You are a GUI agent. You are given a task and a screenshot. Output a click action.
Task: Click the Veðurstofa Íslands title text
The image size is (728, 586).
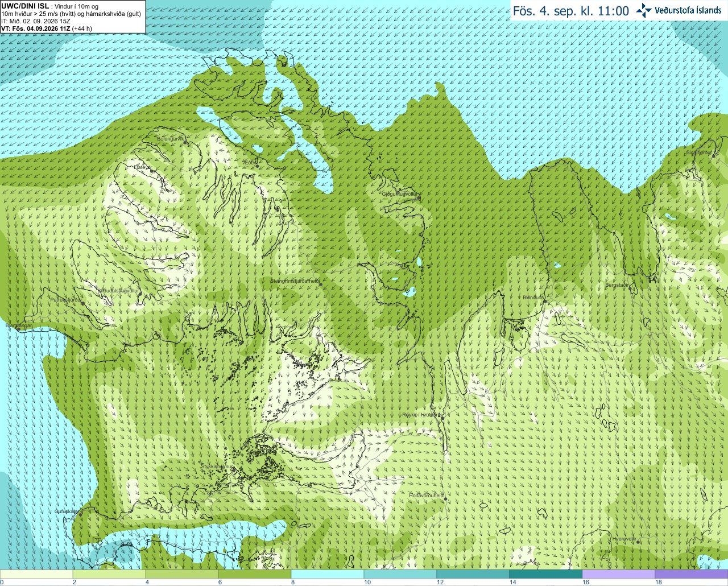click(688, 10)
